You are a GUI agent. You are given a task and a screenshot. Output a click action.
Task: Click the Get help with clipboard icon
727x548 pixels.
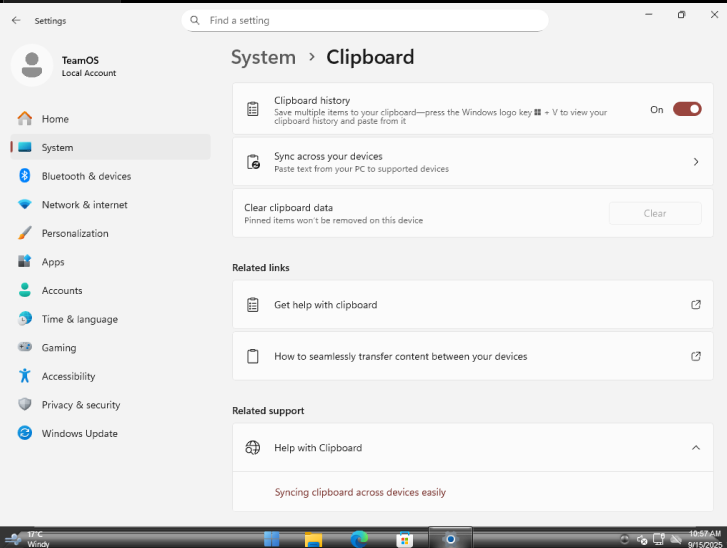tap(253, 305)
